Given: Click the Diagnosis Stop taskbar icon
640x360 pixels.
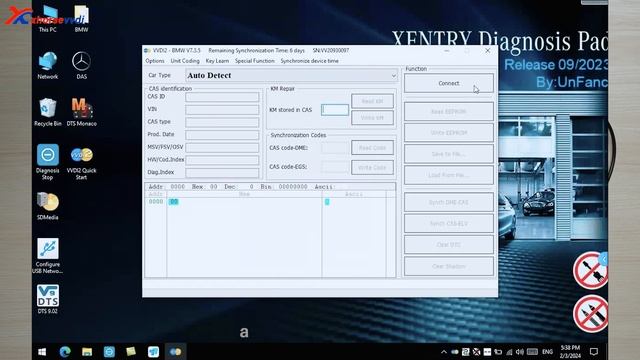Looking at the screenshot, I should tap(109, 352).
